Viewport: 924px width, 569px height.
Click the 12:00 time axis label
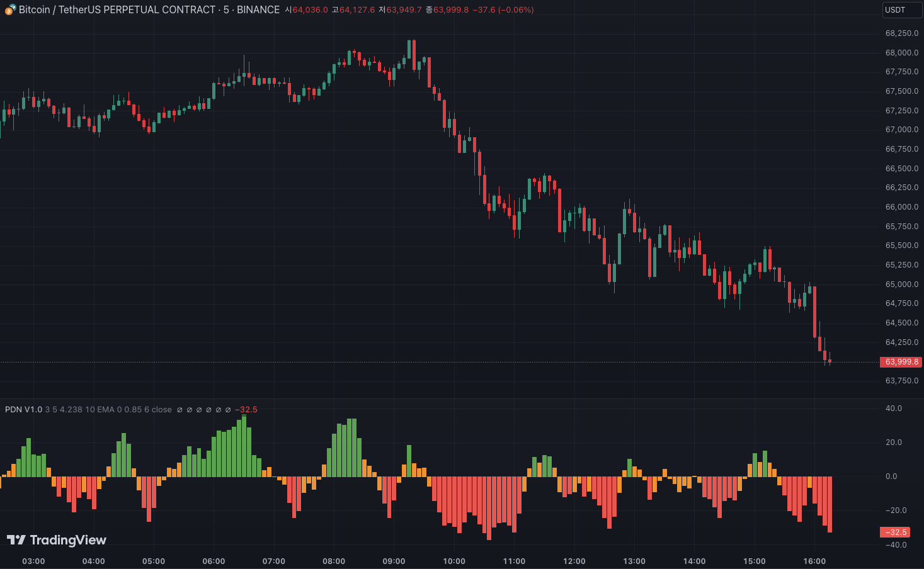574,561
